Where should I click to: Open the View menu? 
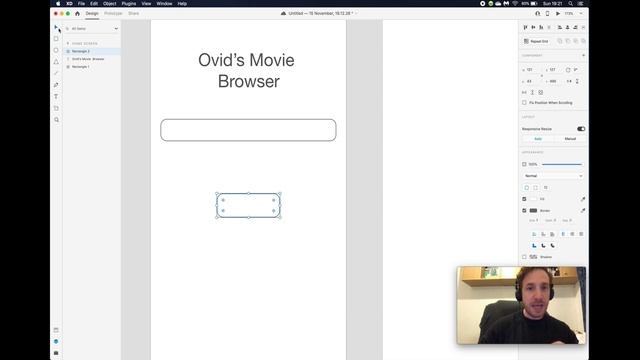click(146, 3)
